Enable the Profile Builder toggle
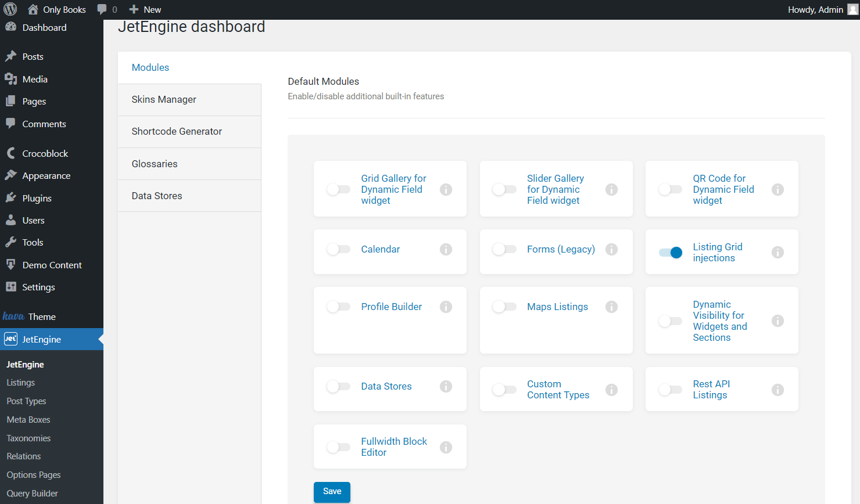This screenshot has height=504, width=860. [x=338, y=307]
